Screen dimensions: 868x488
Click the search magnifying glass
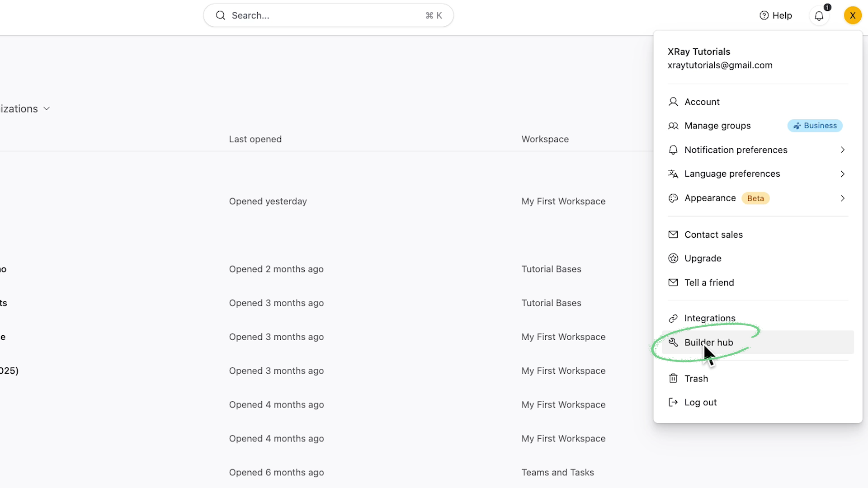click(221, 15)
